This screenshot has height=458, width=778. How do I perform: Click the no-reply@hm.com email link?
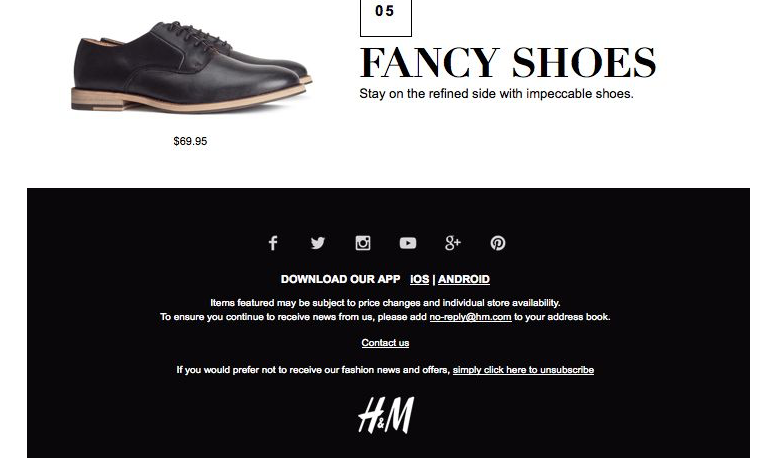click(x=470, y=317)
